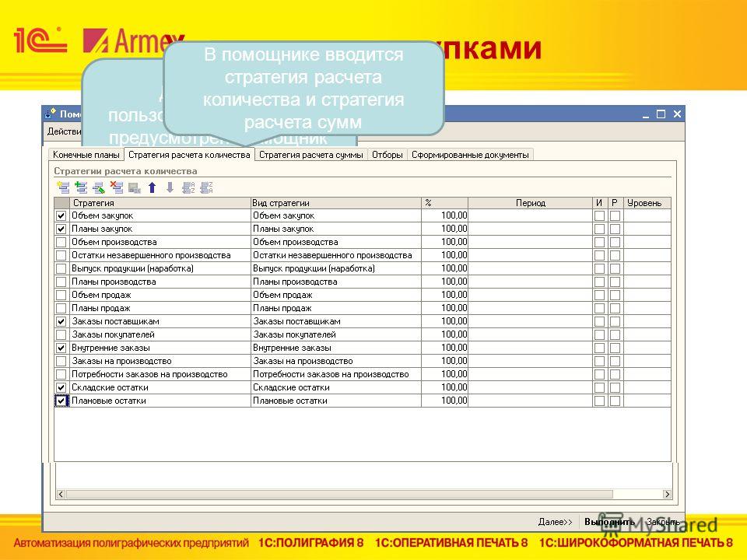Screen dimensions: 747x560
Task: Click the horizontal scrollbar left arrow
Action: point(61,495)
